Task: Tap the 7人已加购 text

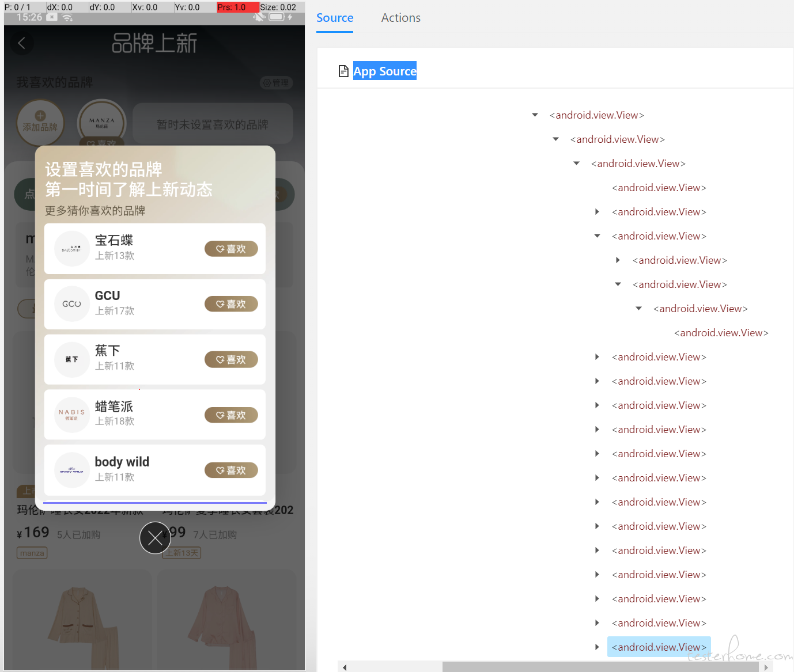Action: pyautogui.click(x=215, y=535)
